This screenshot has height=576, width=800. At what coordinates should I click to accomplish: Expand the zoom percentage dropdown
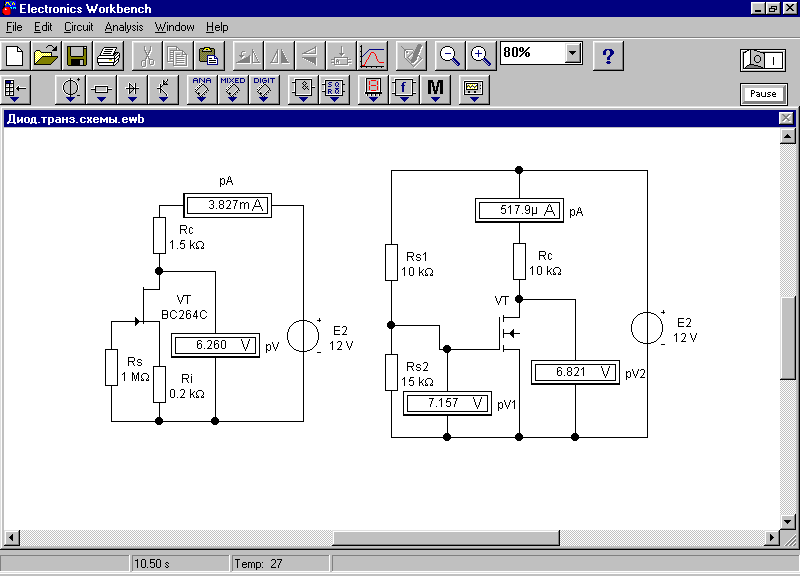pyautogui.click(x=573, y=53)
